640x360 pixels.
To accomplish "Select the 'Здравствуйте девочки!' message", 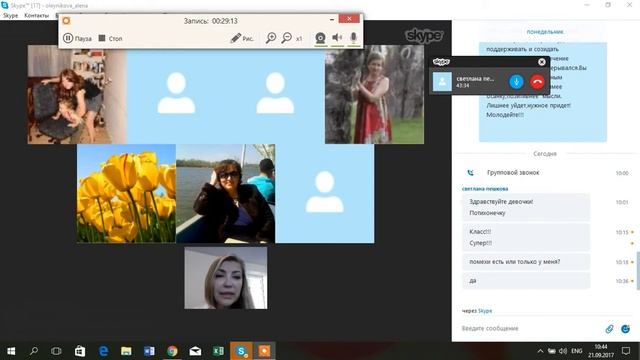I will pyautogui.click(x=501, y=202).
